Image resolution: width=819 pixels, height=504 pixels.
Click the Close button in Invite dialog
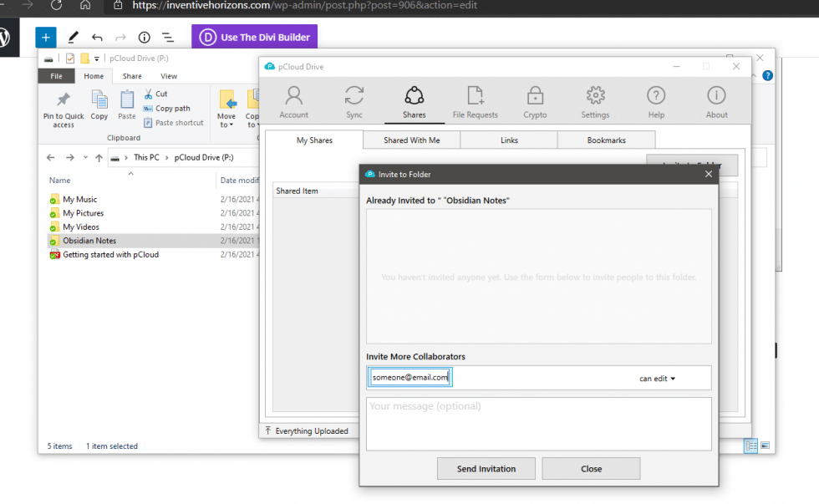pos(591,469)
